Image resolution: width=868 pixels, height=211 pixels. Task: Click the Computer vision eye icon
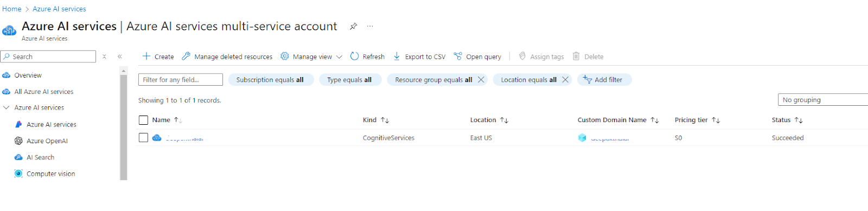(18, 174)
